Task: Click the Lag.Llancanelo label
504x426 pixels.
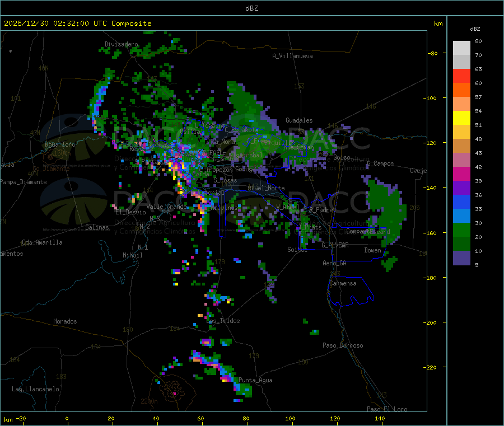Action: (x=35, y=389)
